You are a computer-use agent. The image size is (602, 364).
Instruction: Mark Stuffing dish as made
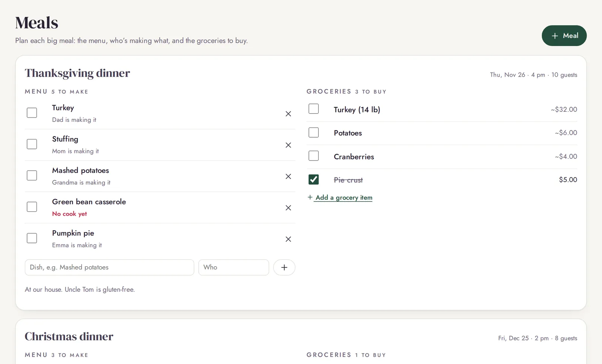[x=32, y=144]
